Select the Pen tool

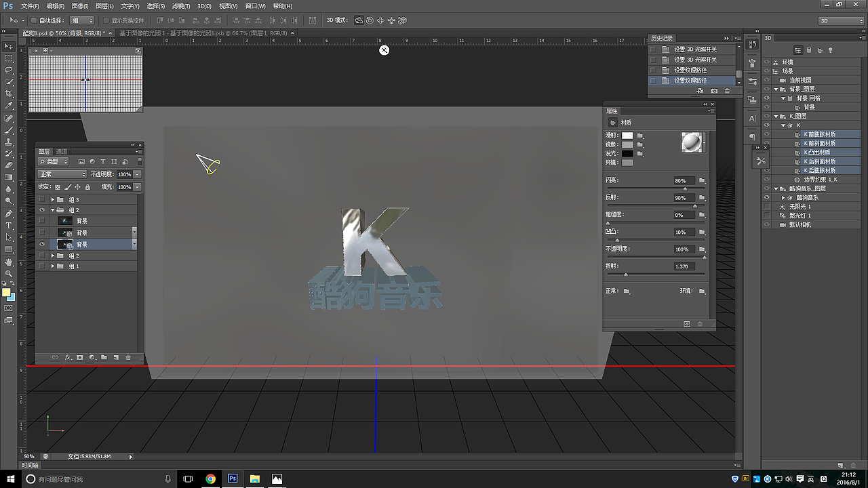click(x=9, y=213)
